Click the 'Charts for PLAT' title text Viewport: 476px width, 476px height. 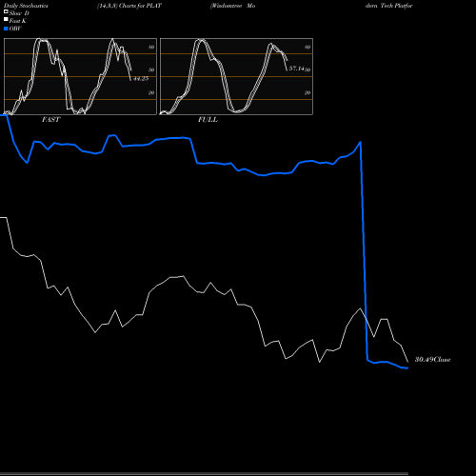140,6
